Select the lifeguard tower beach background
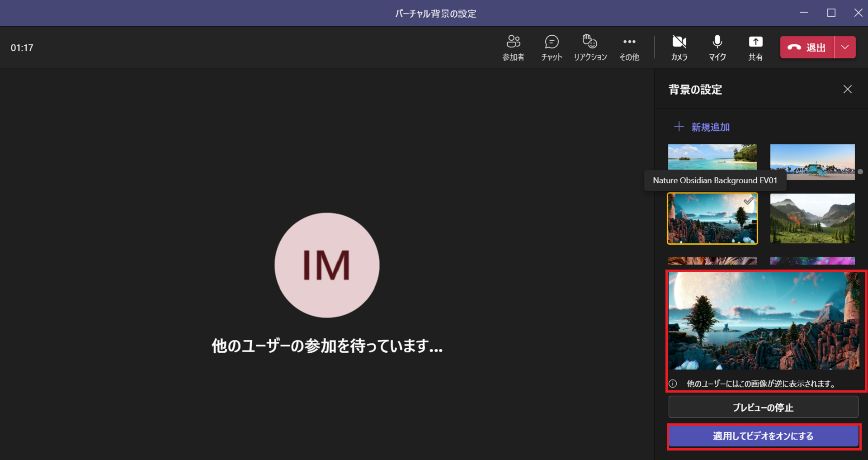The width and height of the screenshot is (868, 460). (x=812, y=161)
